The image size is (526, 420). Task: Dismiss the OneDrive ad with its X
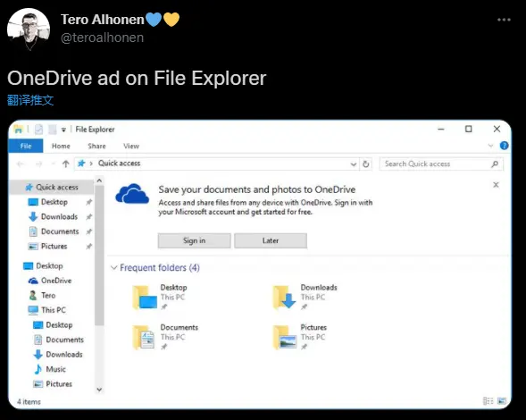pyautogui.click(x=497, y=185)
